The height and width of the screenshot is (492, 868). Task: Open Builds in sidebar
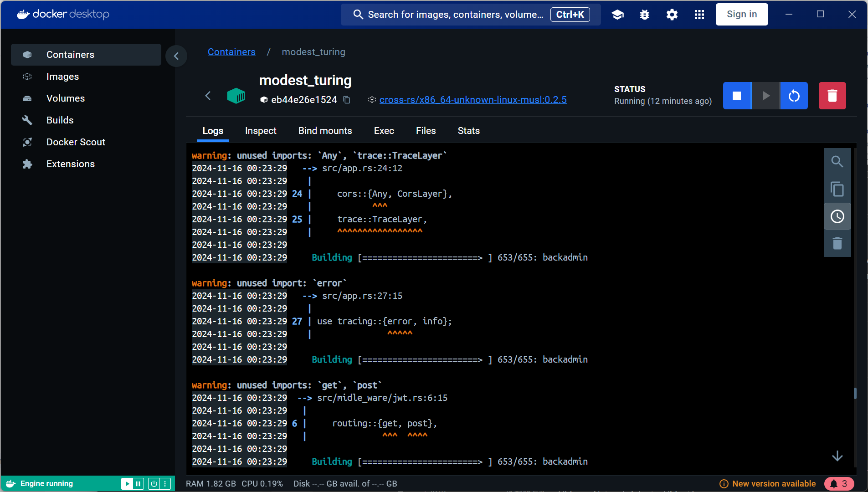click(86, 120)
